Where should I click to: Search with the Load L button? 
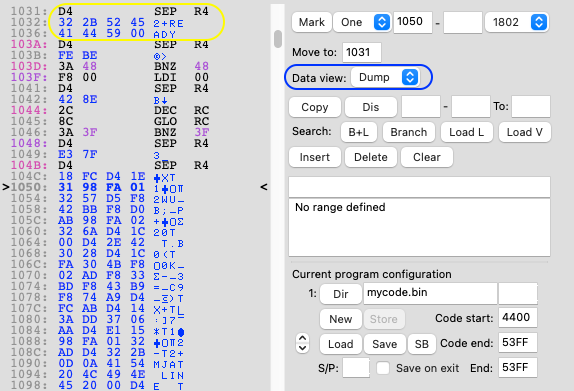click(467, 132)
